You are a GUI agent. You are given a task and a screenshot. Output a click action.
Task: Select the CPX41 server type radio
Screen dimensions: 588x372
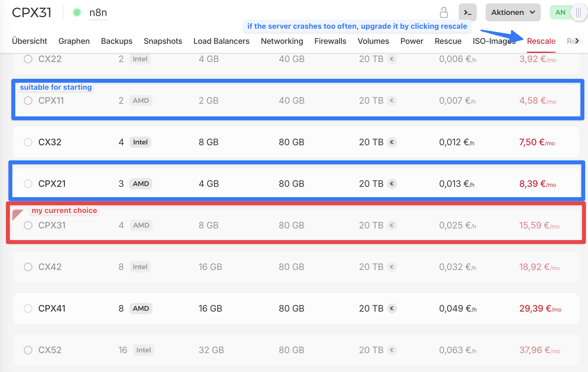28,309
